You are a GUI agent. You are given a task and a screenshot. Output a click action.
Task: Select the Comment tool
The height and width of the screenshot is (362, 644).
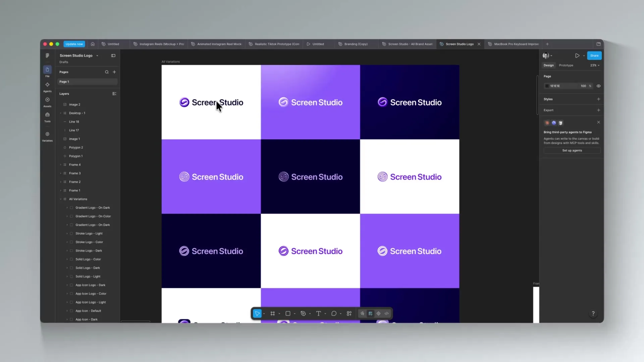(334, 313)
